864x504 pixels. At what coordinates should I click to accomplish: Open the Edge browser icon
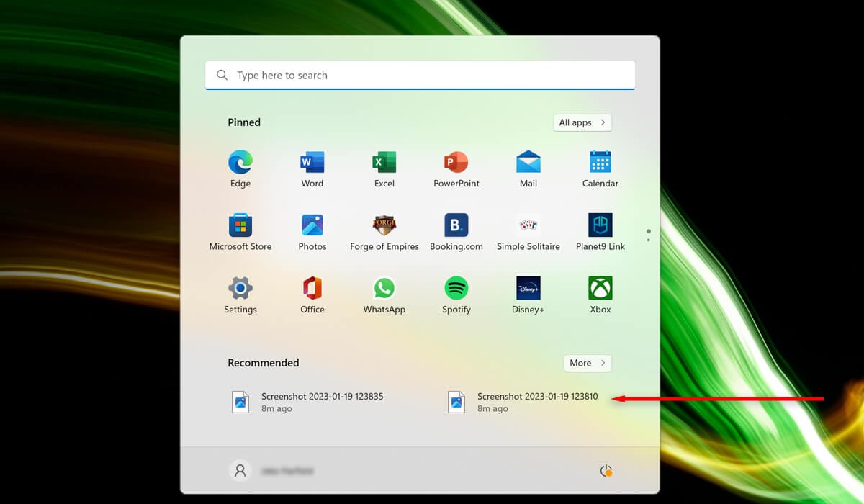(240, 162)
